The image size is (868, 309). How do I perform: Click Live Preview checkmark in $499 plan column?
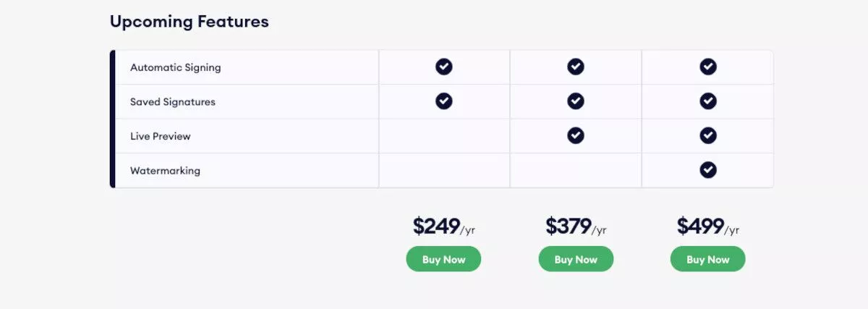click(x=708, y=135)
